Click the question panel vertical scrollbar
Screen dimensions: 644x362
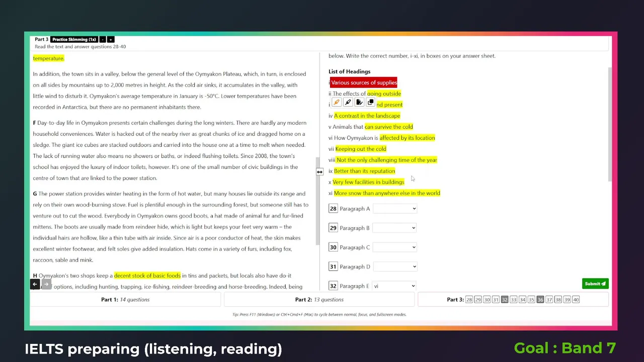pyautogui.click(x=610, y=124)
